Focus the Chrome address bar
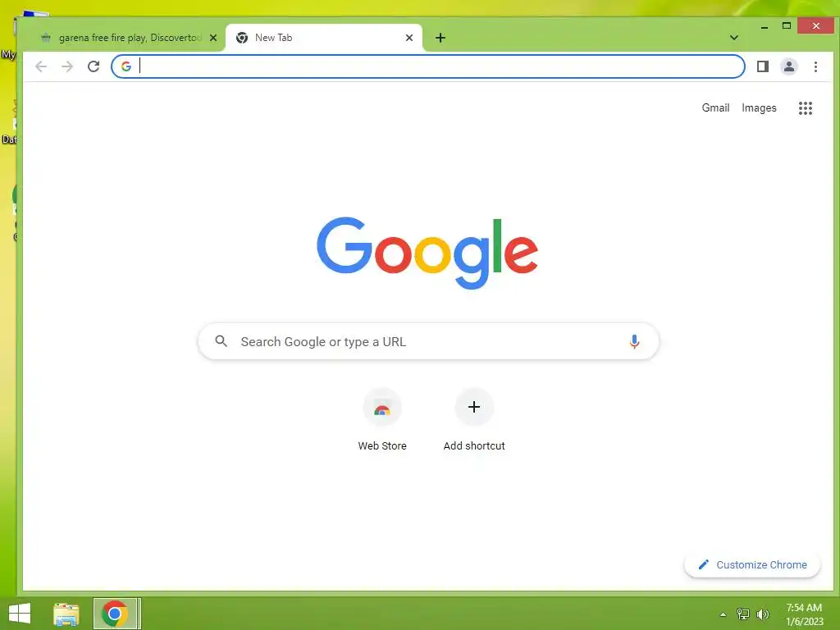This screenshot has width=840, height=630. click(428, 66)
